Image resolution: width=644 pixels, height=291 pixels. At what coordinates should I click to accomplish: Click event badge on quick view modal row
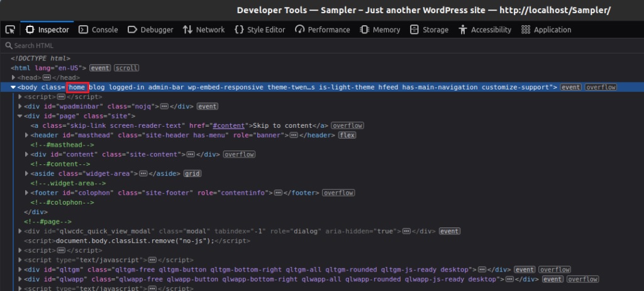[450, 231]
